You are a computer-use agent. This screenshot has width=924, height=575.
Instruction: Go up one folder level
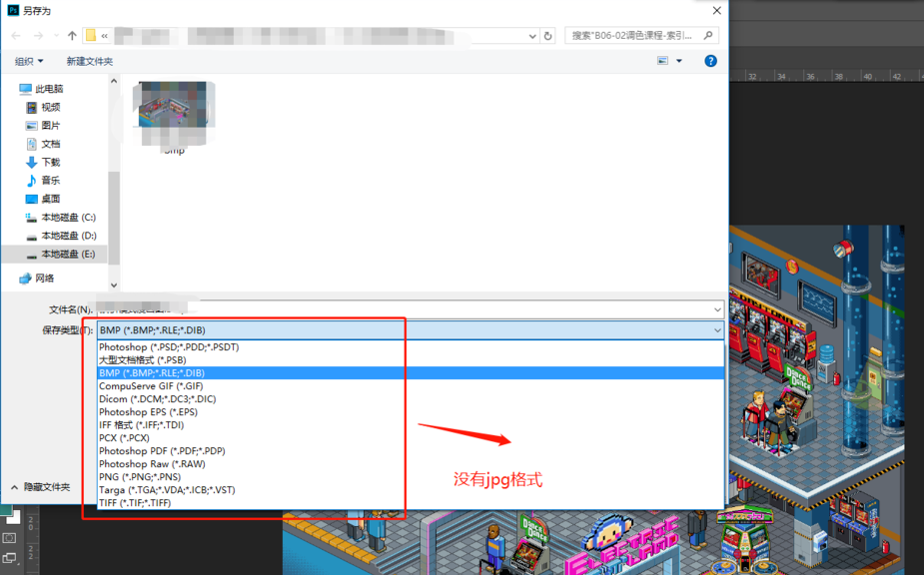[72, 36]
